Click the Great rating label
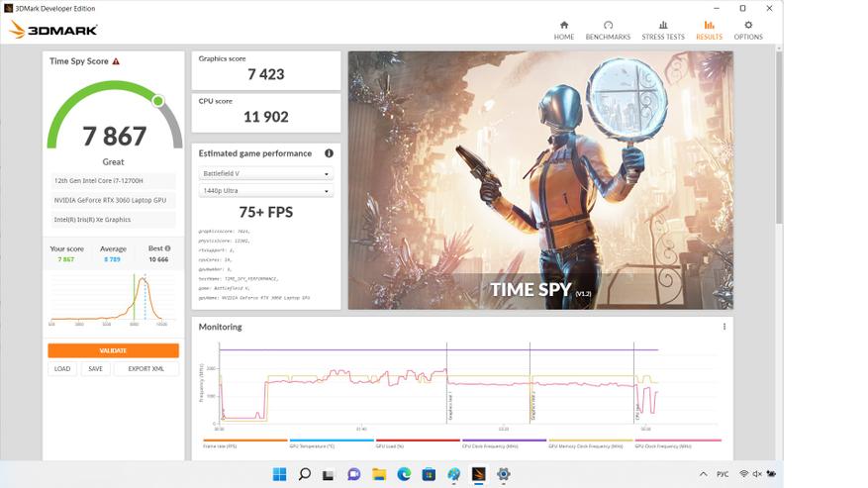Viewport: 868px width, 488px height. pos(113,161)
